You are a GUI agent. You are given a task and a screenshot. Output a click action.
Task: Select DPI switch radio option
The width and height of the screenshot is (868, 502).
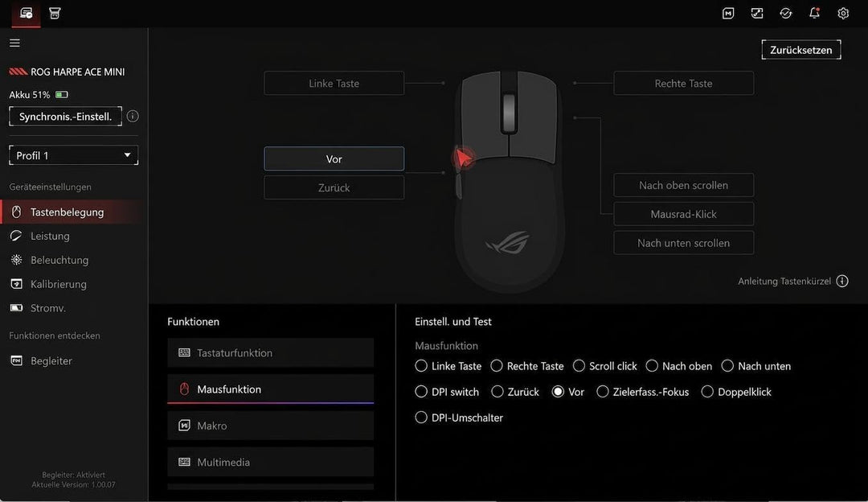coord(421,392)
